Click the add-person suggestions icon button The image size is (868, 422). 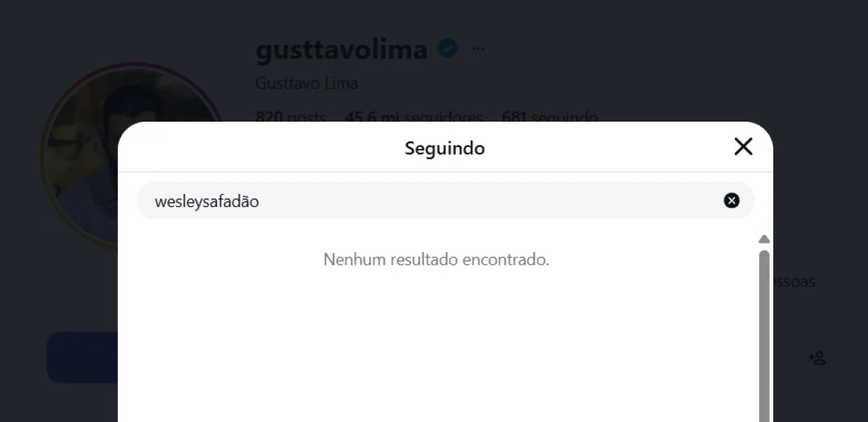(817, 358)
